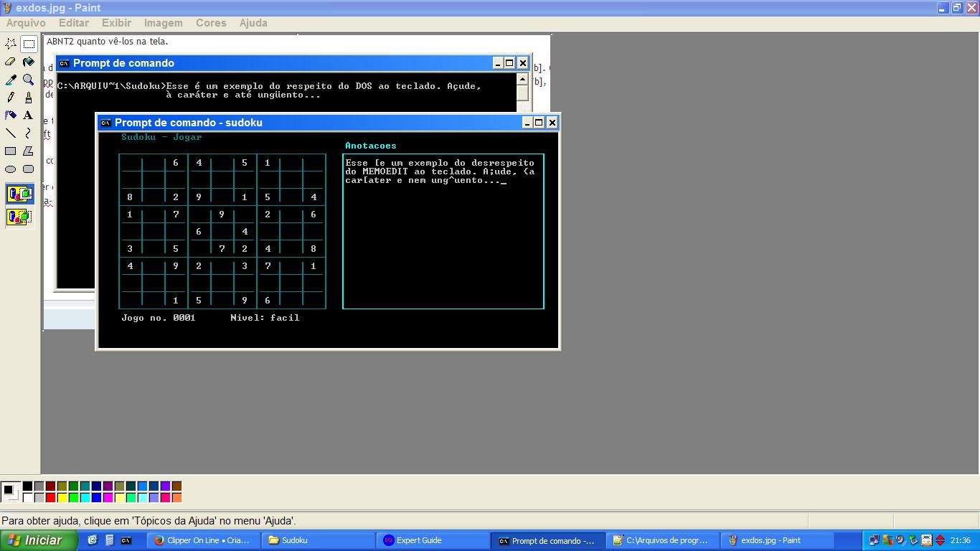The width and height of the screenshot is (980, 551).
Task: Pick the magenta palette swatch
Action: [x=108, y=498]
